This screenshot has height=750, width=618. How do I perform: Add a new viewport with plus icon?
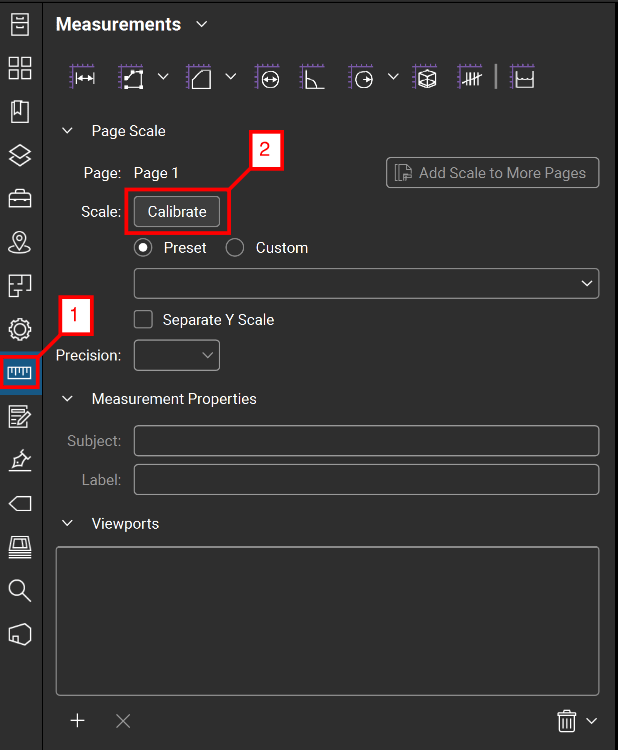pyautogui.click(x=77, y=720)
